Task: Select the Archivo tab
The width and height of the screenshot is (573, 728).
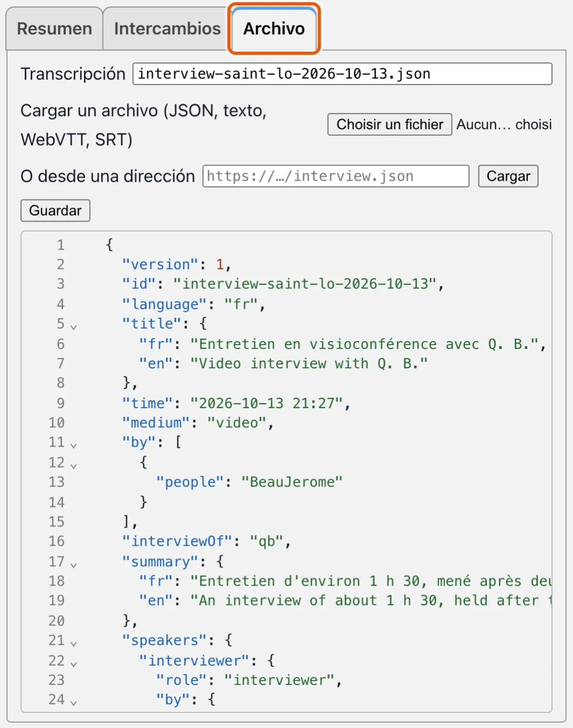Action: pos(274,28)
